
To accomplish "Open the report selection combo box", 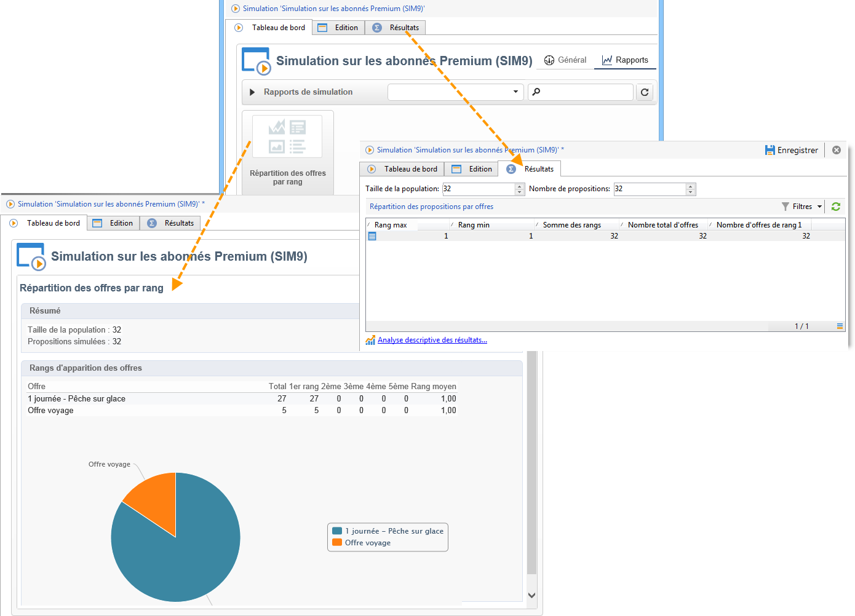I will tap(455, 92).
